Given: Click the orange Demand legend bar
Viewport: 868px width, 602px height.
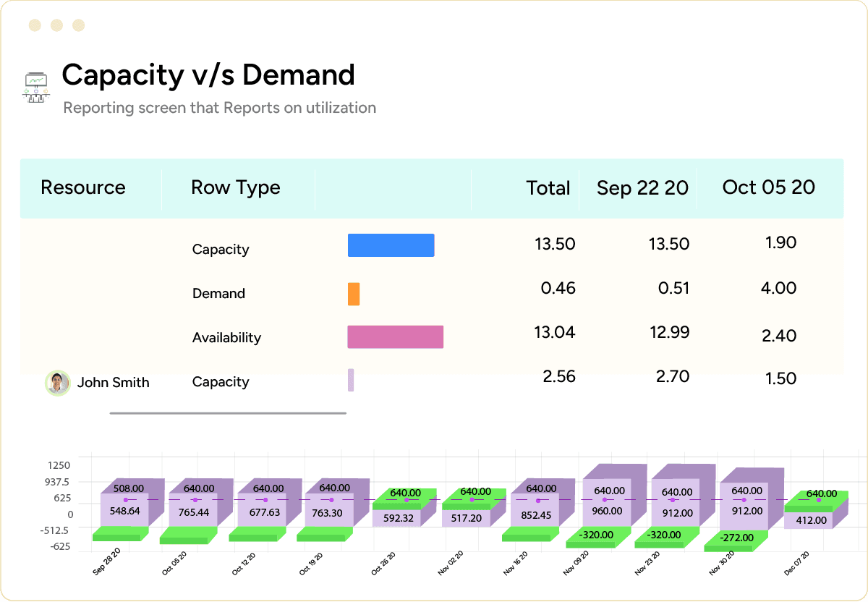Looking at the screenshot, I should (x=354, y=294).
